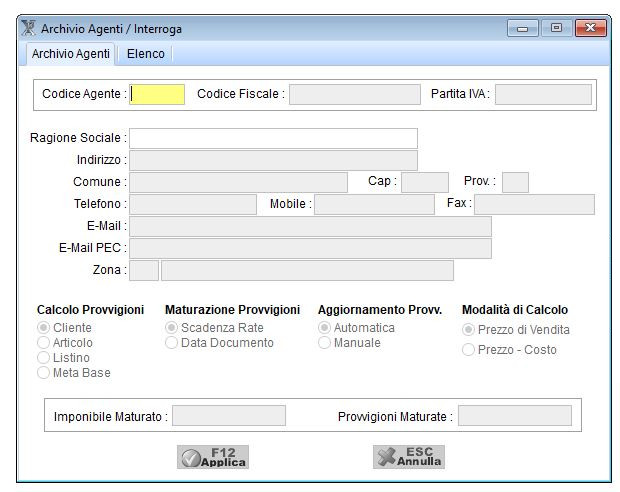Click the Partita IVA field
The image size is (620, 492).
pos(542,94)
